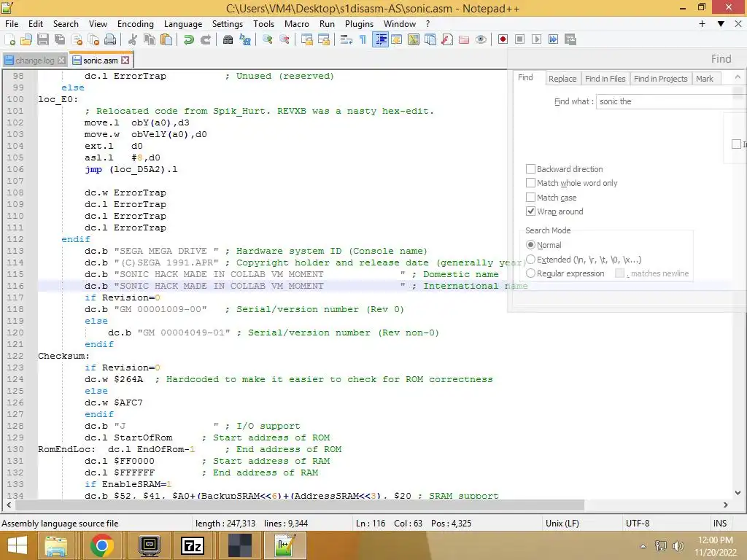
Task: Open Find via the binoculars icon
Action: click(x=228, y=39)
